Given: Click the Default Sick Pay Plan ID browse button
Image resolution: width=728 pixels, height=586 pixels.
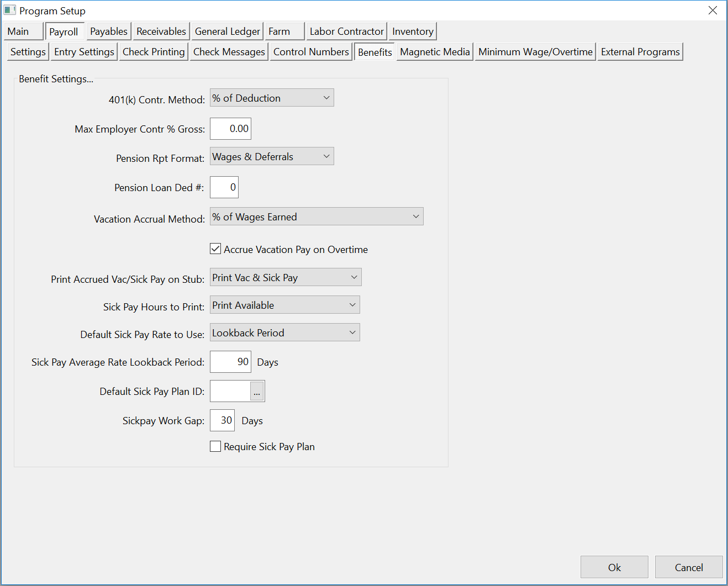Looking at the screenshot, I should pos(257,392).
